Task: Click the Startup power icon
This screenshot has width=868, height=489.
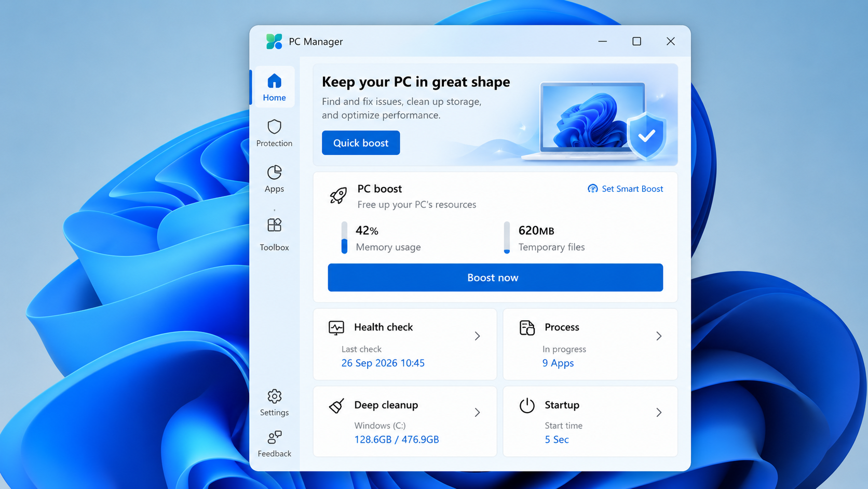Action: (x=527, y=405)
